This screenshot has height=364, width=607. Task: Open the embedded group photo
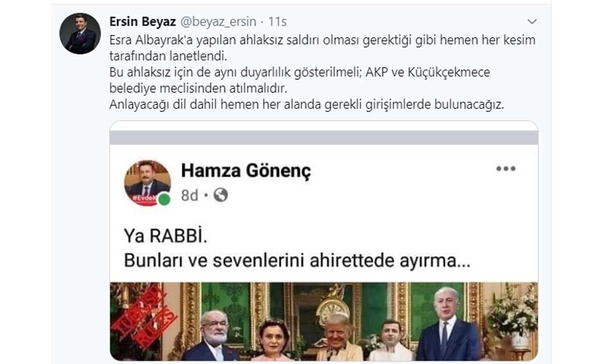[324, 322]
